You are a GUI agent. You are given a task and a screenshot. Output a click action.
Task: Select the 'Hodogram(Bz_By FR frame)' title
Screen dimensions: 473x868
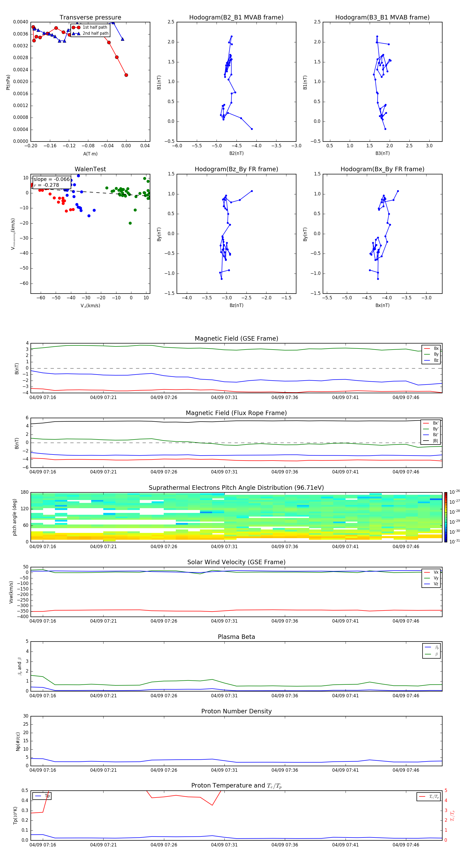click(236, 169)
